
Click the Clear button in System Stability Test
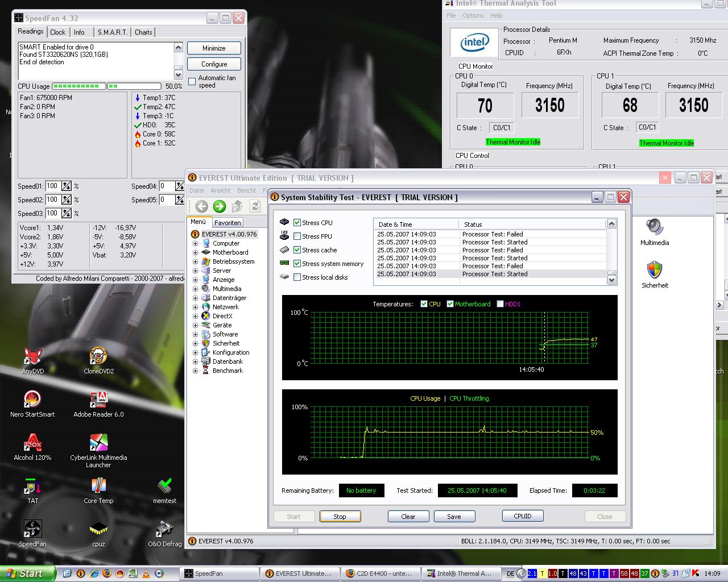(x=408, y=517)
